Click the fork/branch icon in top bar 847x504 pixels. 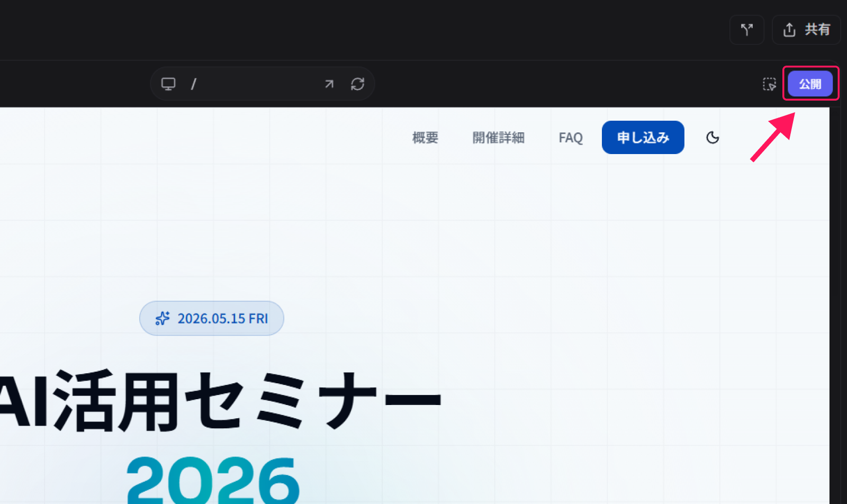[746, 30]
